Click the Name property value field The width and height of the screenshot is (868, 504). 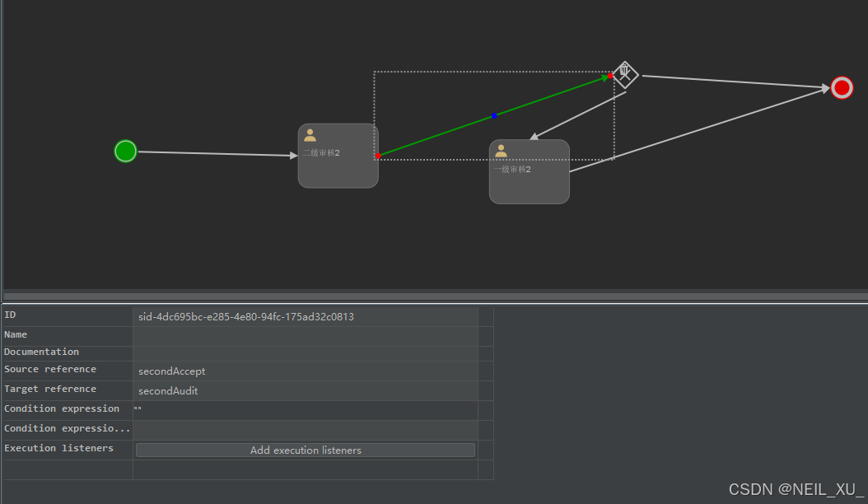coord(305,335)
